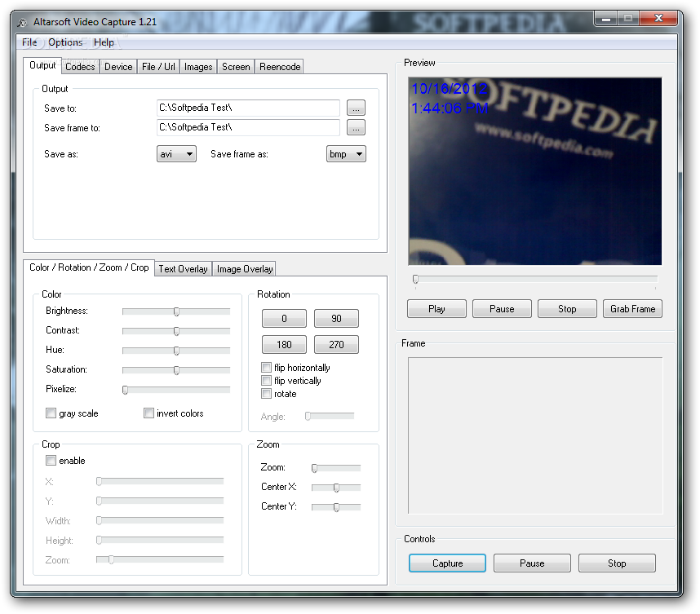The image size is (700, 614).
Task: Click the video preview image
Action: [535, 171]
